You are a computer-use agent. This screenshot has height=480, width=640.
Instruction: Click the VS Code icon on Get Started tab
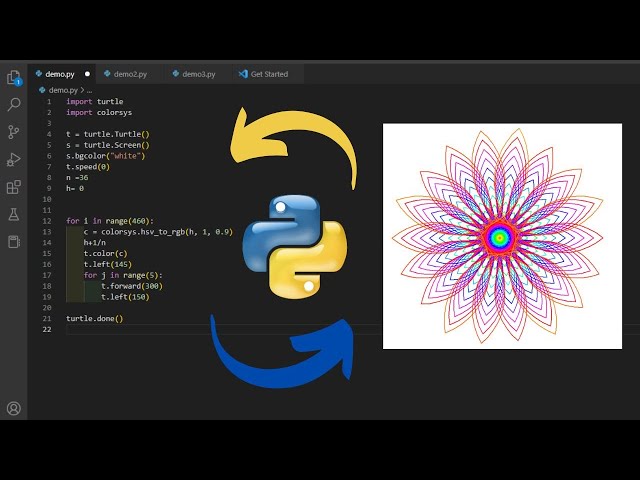tap(243, 74)
